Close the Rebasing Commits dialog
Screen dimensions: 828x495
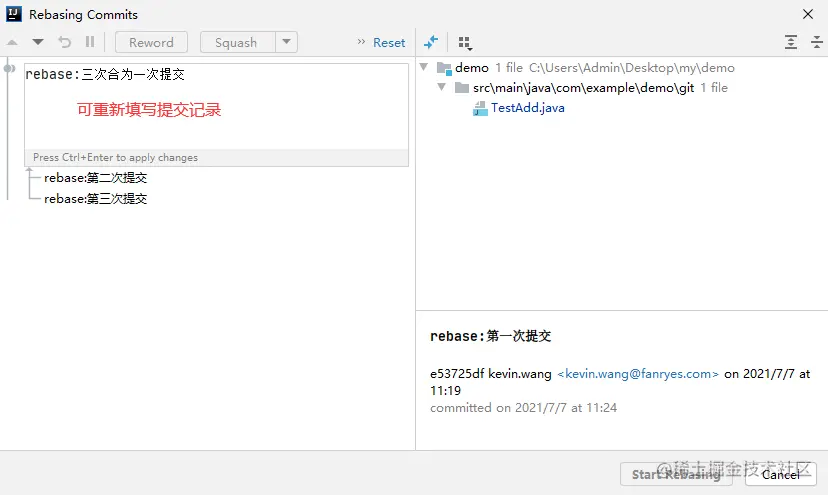tap(808, 14)
